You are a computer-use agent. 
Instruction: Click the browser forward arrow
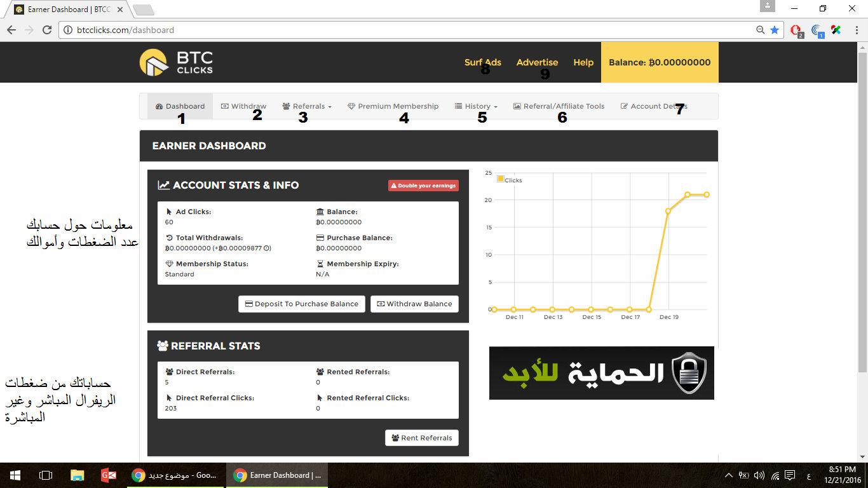[x=29, y=30]
